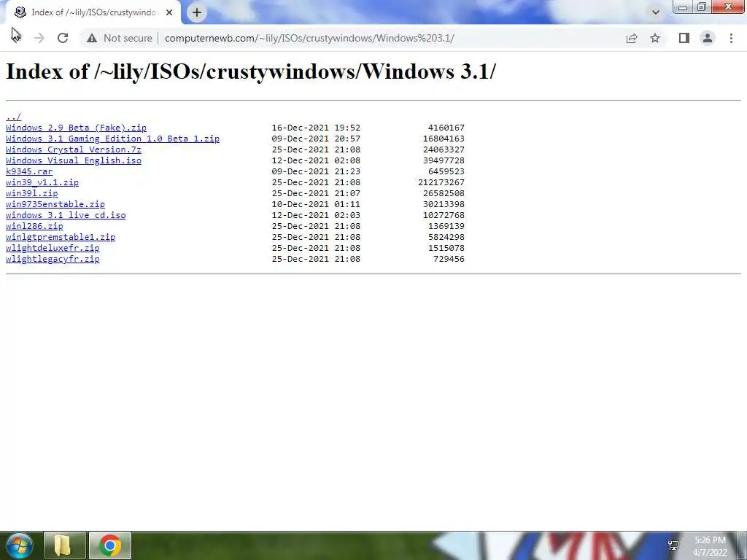
Task: Click the file size 729456
Action: click(449, 259)
